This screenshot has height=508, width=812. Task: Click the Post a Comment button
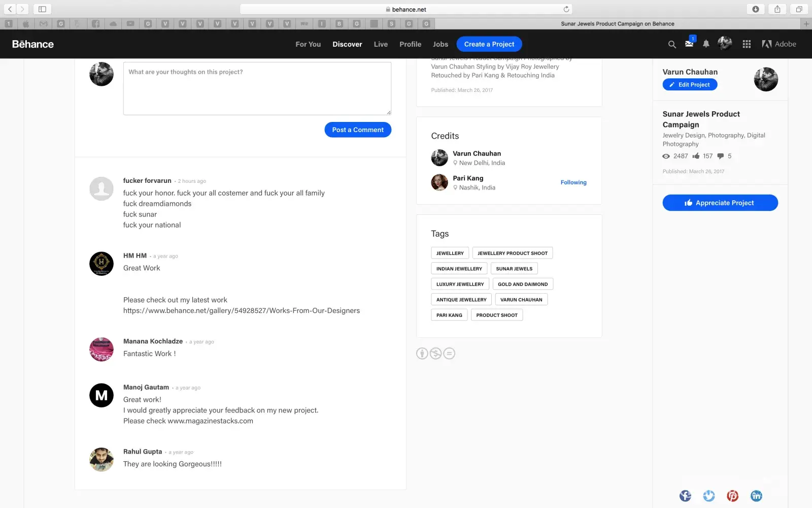(x=358, y=130)
